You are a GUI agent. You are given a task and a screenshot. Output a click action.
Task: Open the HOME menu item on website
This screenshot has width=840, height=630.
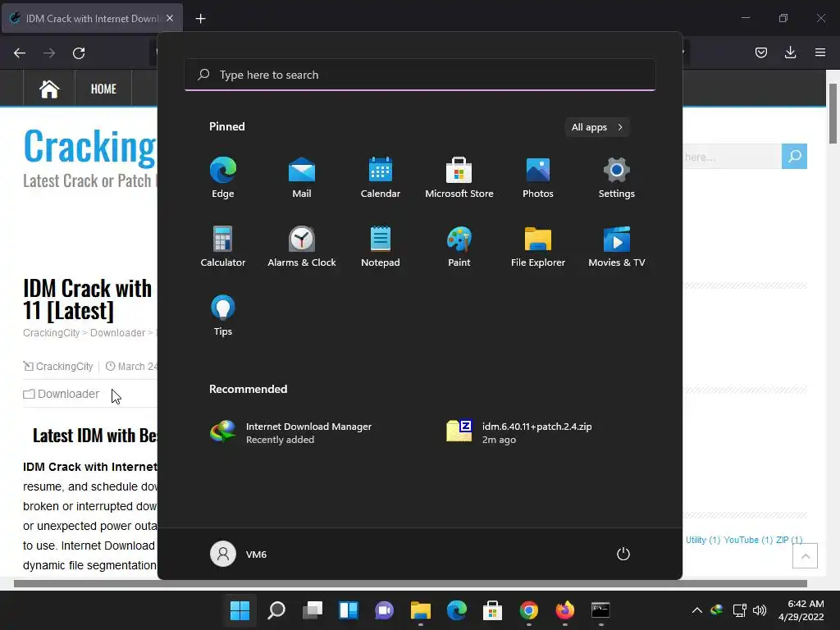[103, 89]
